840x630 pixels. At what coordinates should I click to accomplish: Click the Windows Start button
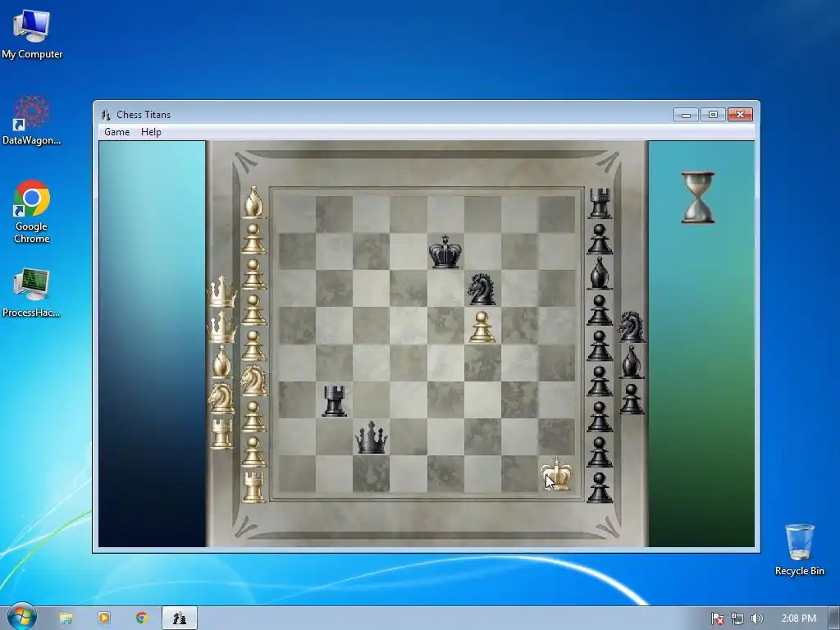point(21,617)
